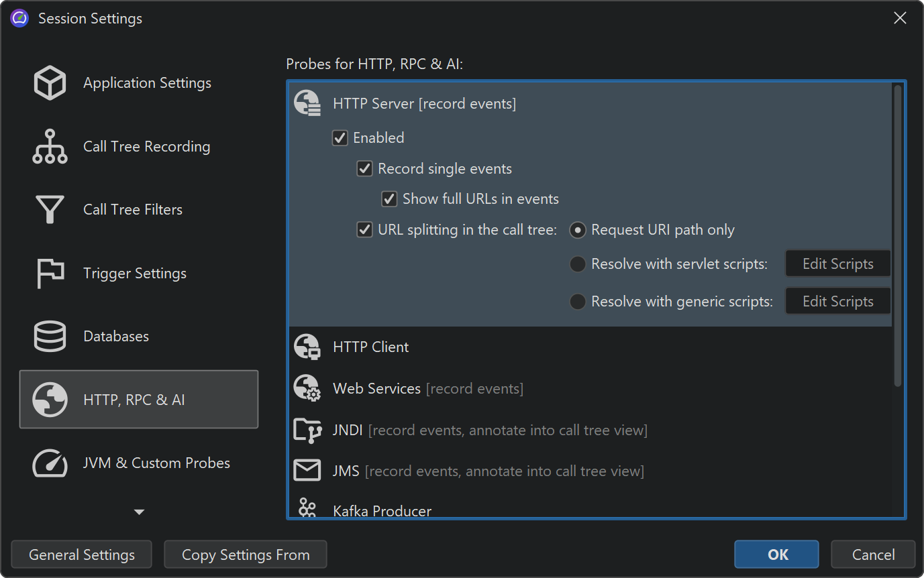Screen dimensions: 924x578
Task: Click the HTTP Server probe globe icon
Action: click(x=307, y=103)
